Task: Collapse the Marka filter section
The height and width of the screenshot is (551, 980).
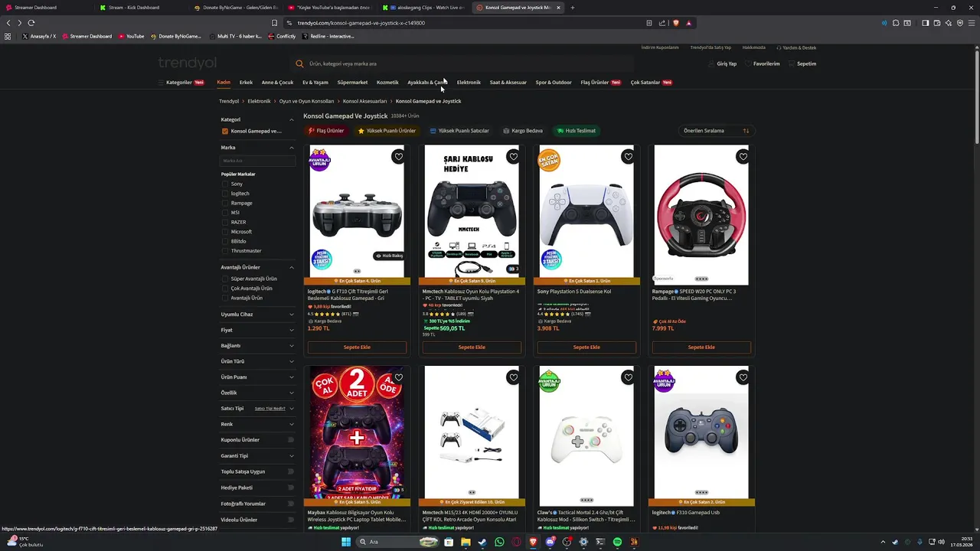Action: pos(292,148)
